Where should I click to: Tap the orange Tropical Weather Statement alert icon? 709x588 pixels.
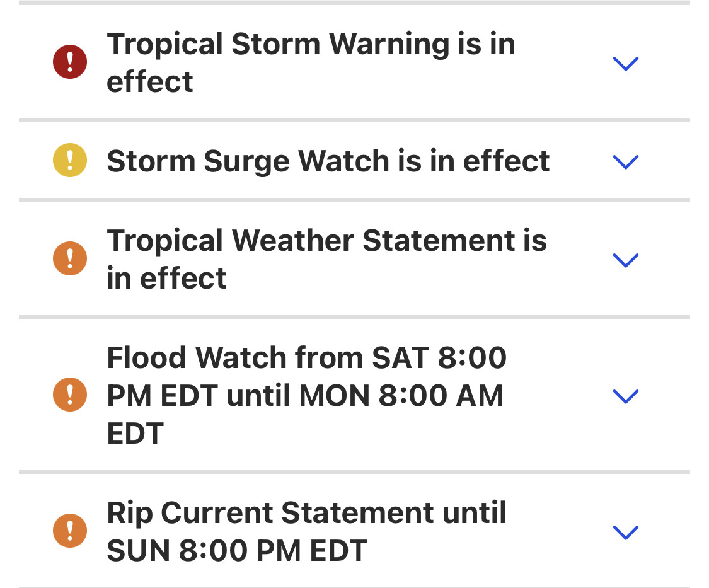69,258
